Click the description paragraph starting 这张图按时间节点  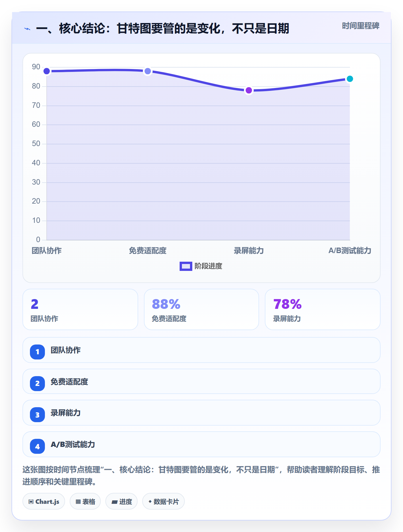tap(201, 476)
